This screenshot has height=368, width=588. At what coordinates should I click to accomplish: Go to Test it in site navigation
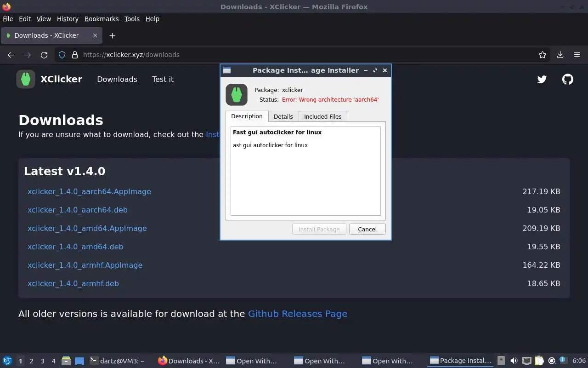(163, 79)
